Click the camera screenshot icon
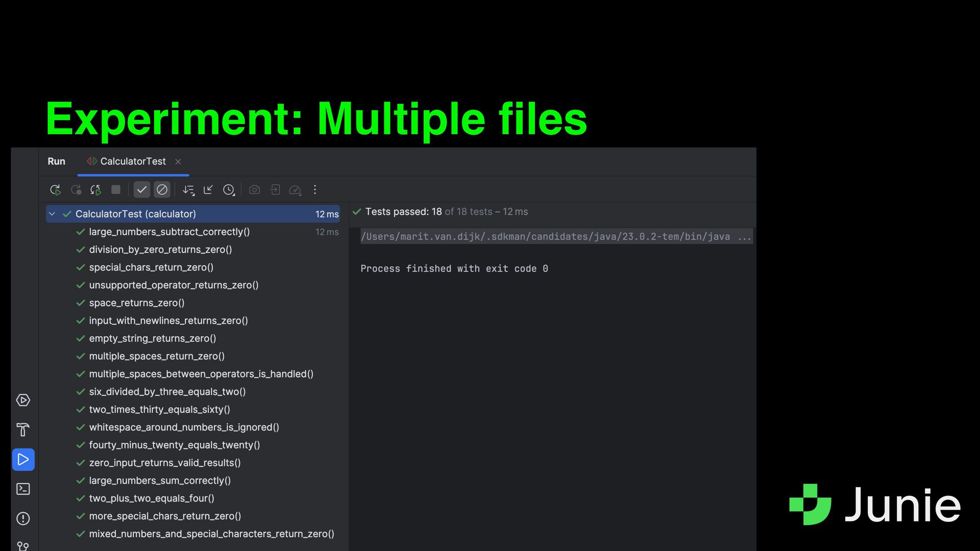Image resolution: width=980 pixels, height=551 pixels. (254, 190)
